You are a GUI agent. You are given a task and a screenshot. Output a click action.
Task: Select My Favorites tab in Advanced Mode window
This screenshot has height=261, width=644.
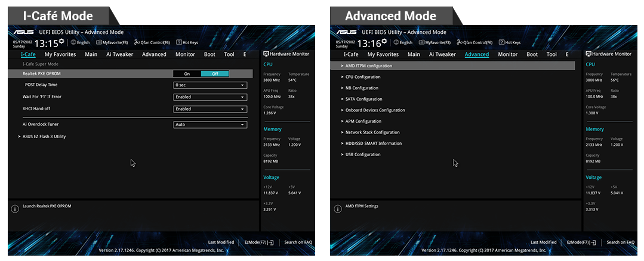[383, 54]
